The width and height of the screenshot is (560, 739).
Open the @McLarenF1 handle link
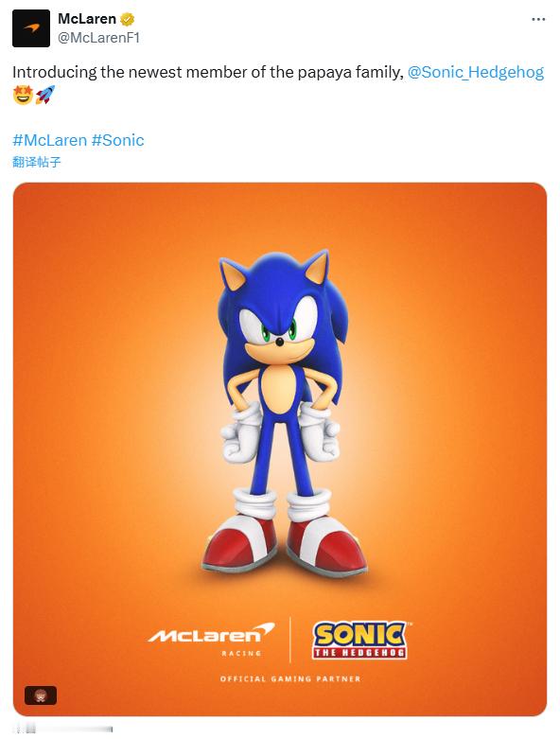[x=99, y=38]
